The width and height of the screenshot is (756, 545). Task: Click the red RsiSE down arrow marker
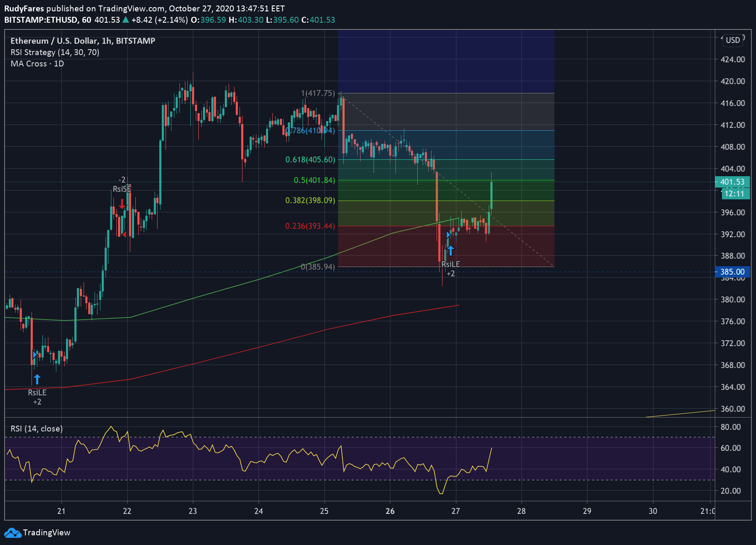(x=122, y=204)
